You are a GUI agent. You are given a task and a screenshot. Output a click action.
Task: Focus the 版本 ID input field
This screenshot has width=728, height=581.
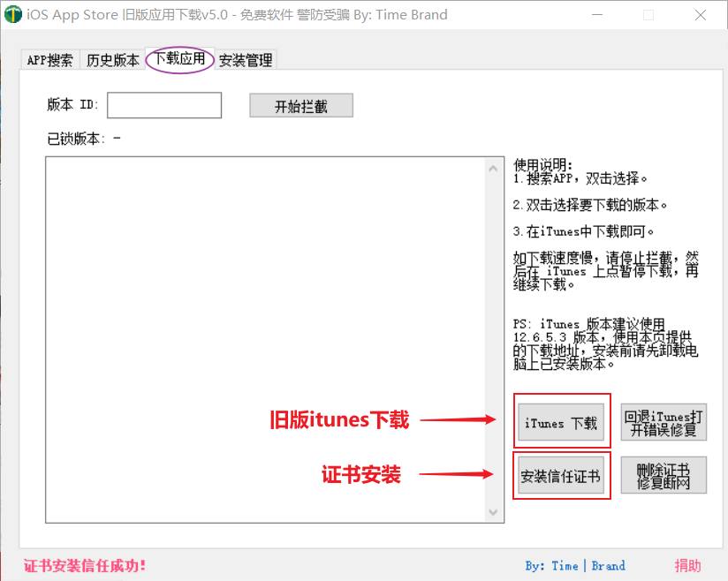164,105
